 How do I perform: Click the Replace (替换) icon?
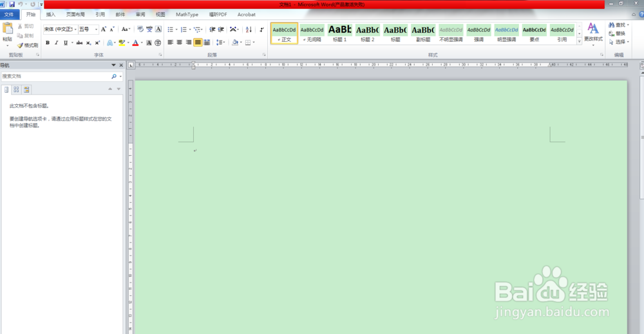(612, 33)
